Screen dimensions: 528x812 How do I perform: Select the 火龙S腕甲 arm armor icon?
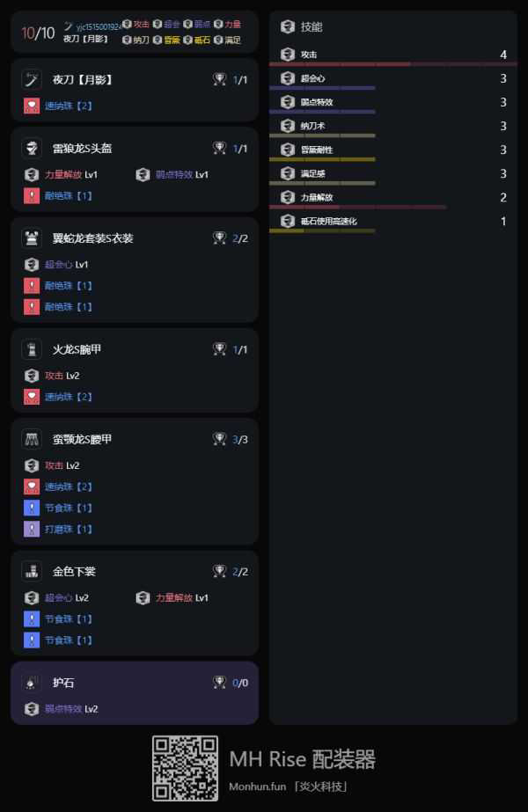32,349
